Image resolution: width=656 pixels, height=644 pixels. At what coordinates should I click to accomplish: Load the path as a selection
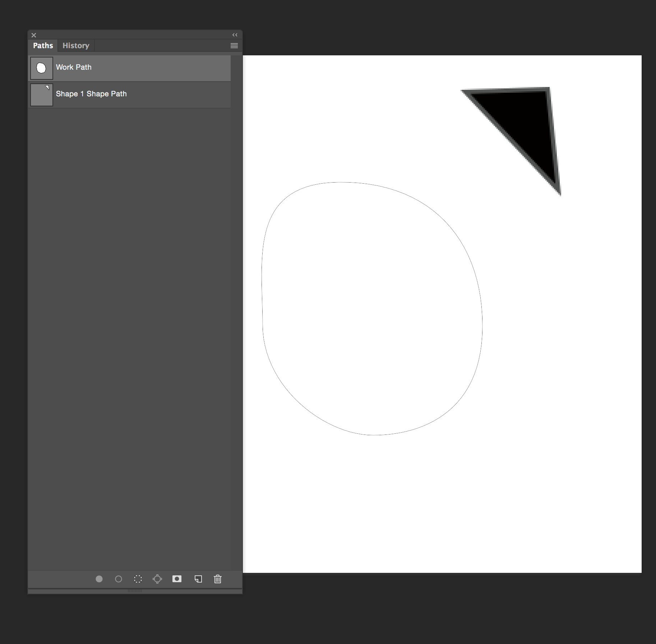[x=138, y=579]
